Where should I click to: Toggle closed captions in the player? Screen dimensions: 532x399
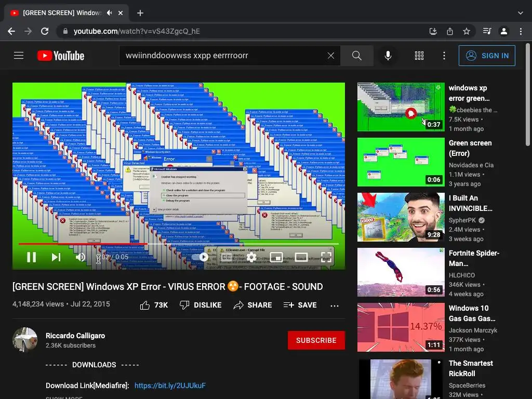click(x=227, y=257)
